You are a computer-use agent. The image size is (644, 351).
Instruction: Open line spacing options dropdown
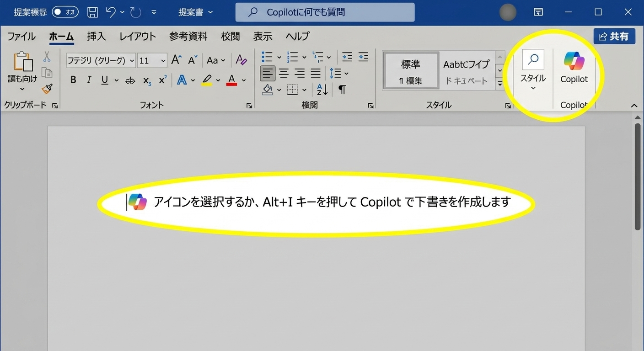click(346, 73)
